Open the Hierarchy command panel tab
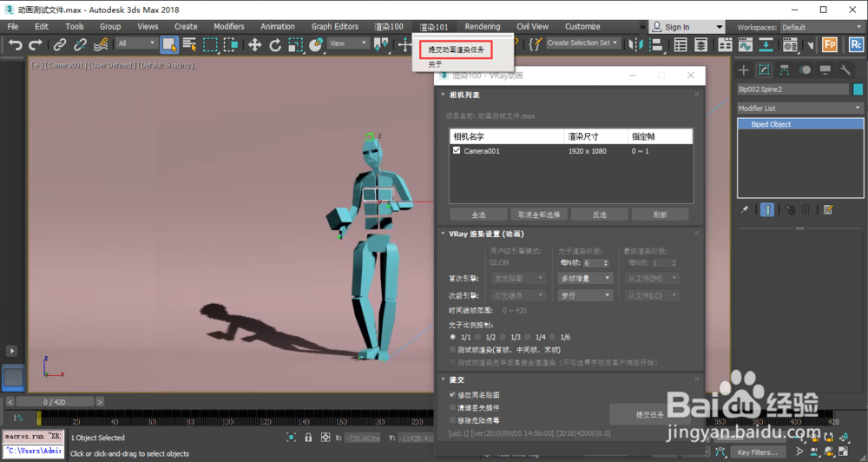The image size is (868, 462). point(785,69)
